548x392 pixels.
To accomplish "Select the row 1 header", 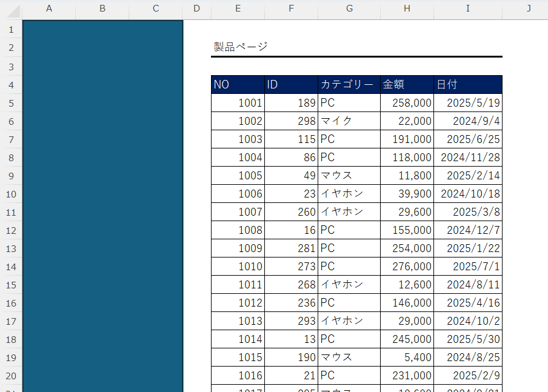I will coord(10,29).
